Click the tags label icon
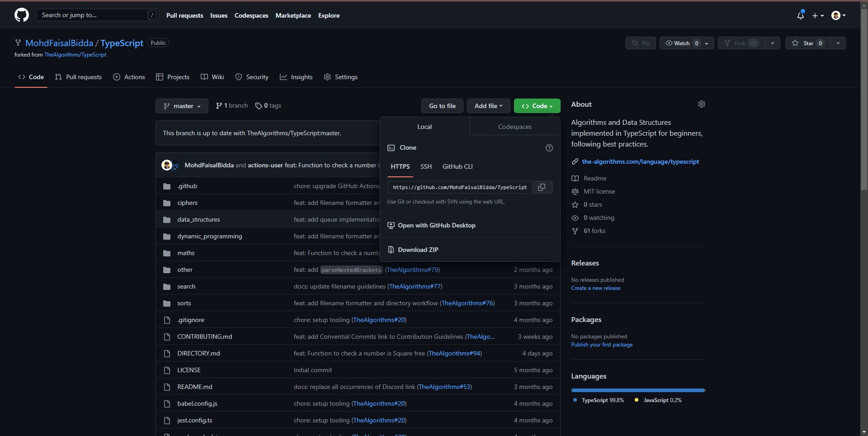This screenshot has height=436, width=868. click(259, 106)
